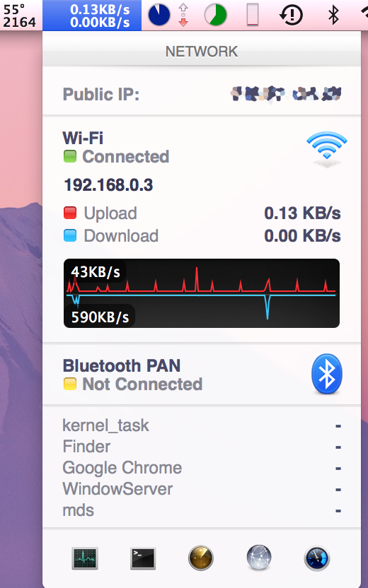Open the blue speedometer Disk Utility icon

tap(316, 558)
